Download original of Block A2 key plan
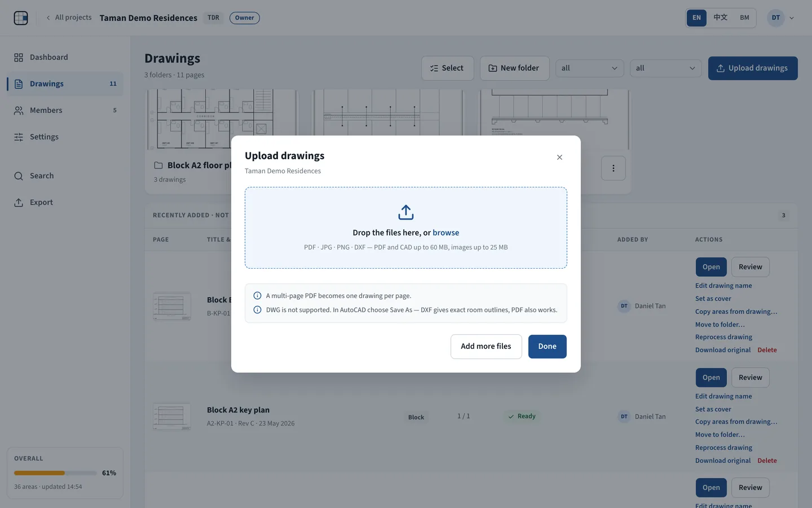This screenshot has width=812, height=508. pyautogui.click(x=723, y=461)
